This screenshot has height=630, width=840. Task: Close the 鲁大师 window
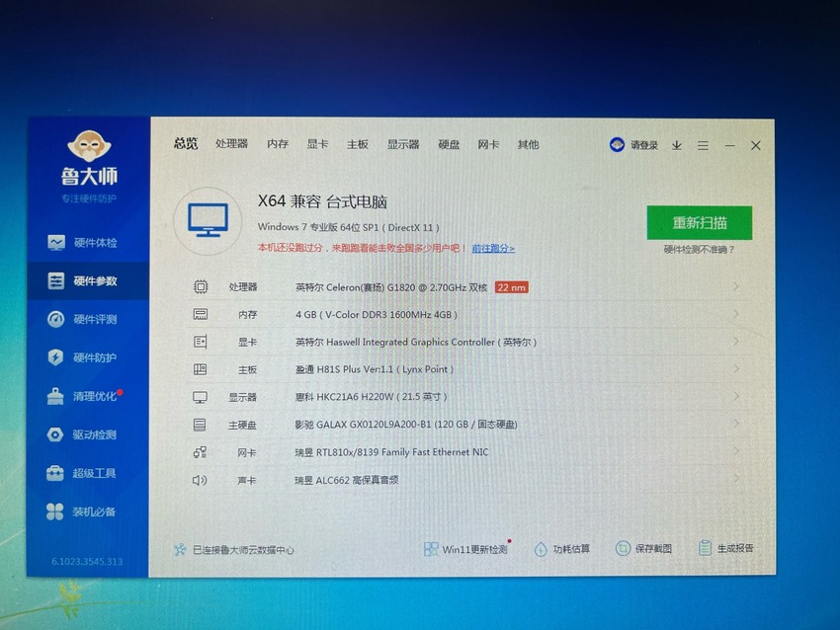pyautogui.click(x=756, y=145)
